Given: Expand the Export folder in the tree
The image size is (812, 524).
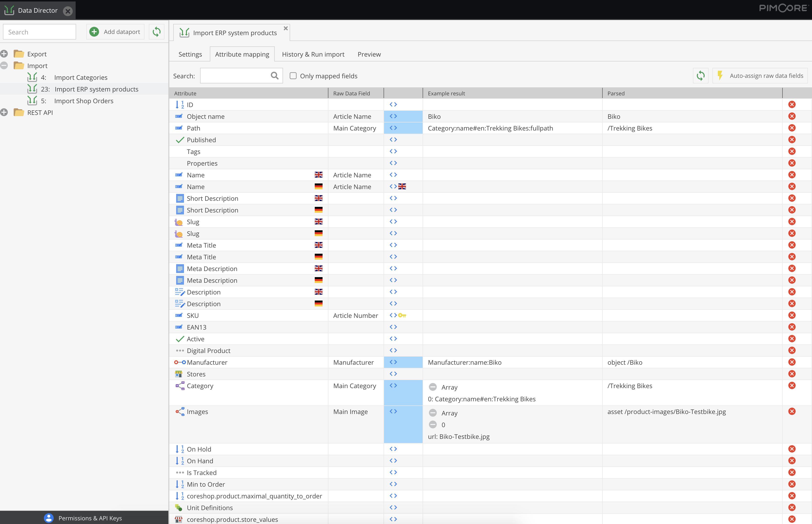Looking at the screenshot, I should click(4, 54).
